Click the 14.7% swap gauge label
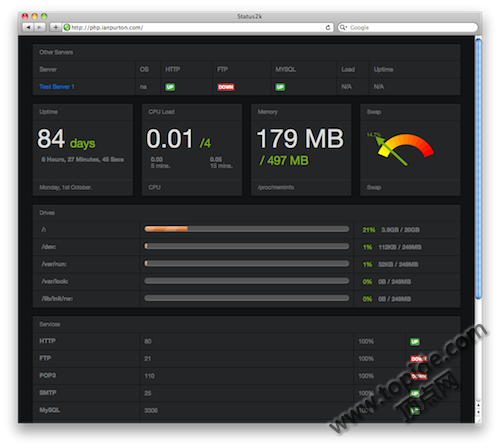The height and width of the screenshot is (448, 500). pos(373,135)
